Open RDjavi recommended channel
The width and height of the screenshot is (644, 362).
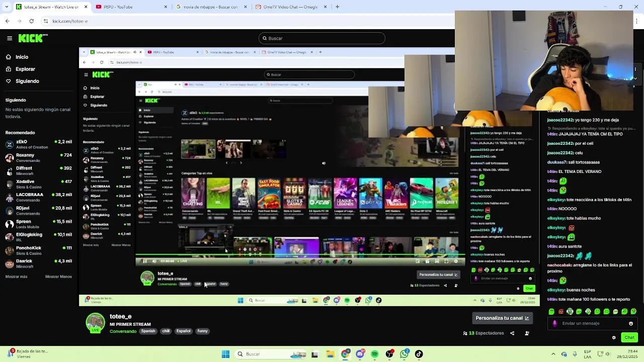pyautogui.click(x=39, y=210)
